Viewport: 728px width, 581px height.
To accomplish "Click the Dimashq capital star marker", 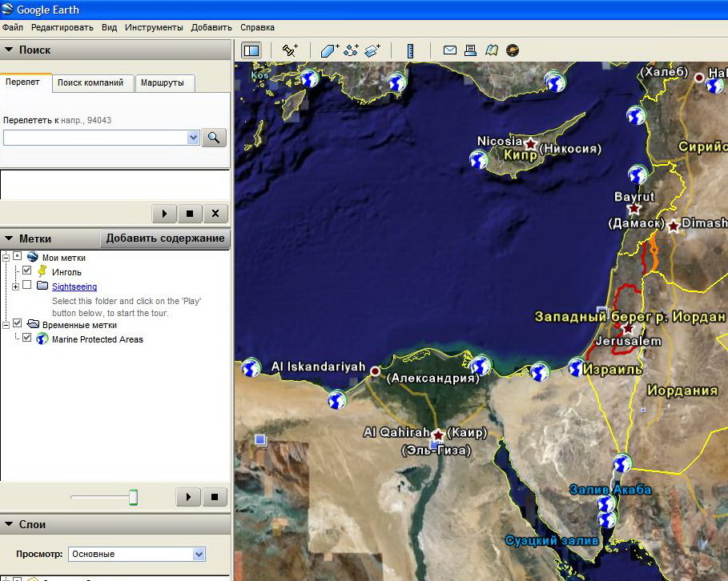I will click(x=674, y=226).
